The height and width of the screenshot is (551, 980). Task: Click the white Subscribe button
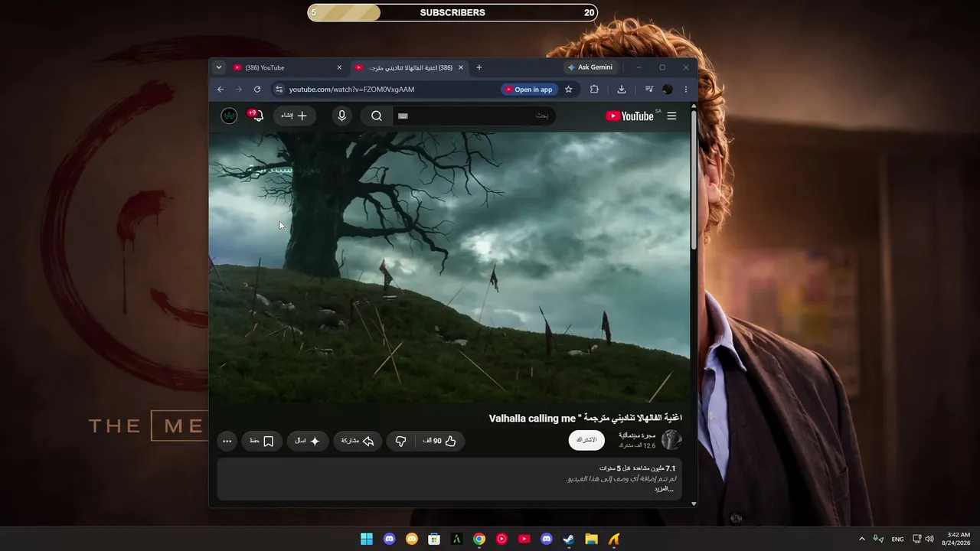point(586,440)
